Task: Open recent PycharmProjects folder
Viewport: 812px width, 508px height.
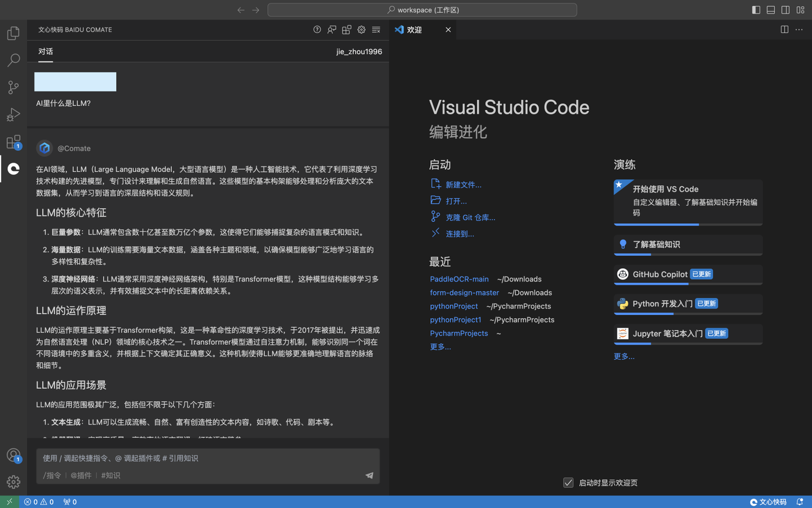Action: (458, 333)
